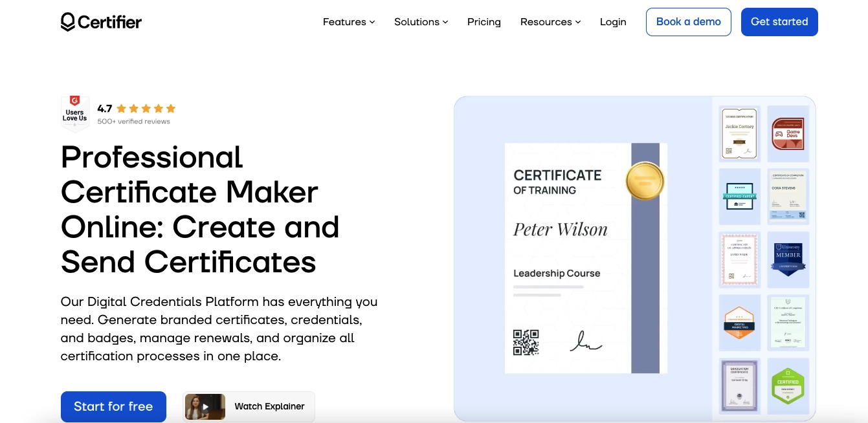Screen dimensions: 868x423
Task: Click the play icon beside Watch Explainer
Action: pyautogui.click(x=205, y=407)
